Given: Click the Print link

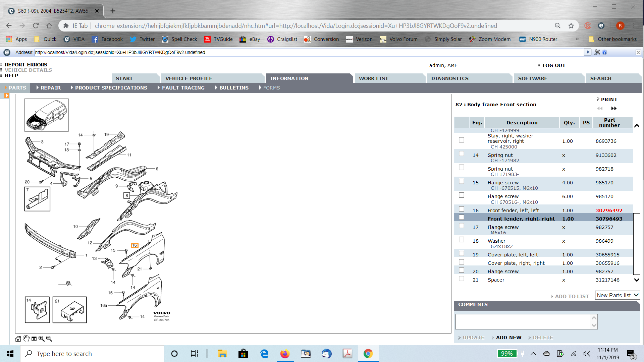Looking at the screenshot, I should coord(609,100).
